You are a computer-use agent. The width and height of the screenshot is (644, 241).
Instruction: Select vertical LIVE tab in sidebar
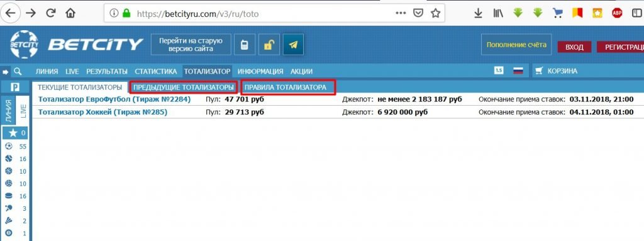(23, 111)
